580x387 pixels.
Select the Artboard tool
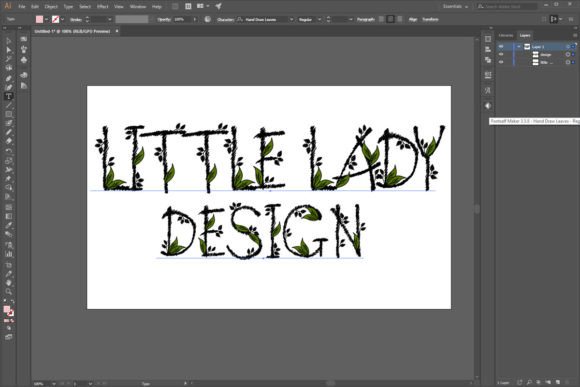[9, 265]
